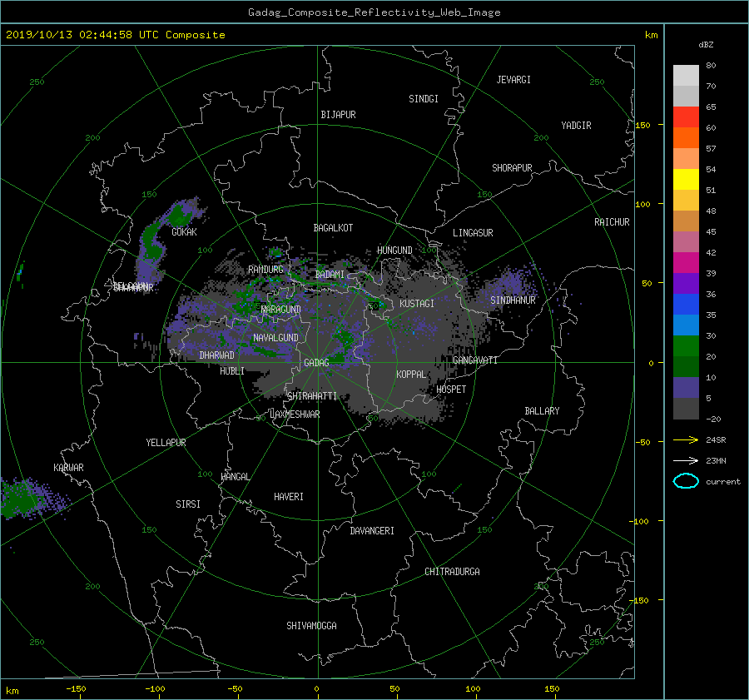The height and width of the screenshot is (700, 749).
Task: Click the image title Gadag_Composite_Reflectivity_Web_Image
Action: (x=374, y=12)
